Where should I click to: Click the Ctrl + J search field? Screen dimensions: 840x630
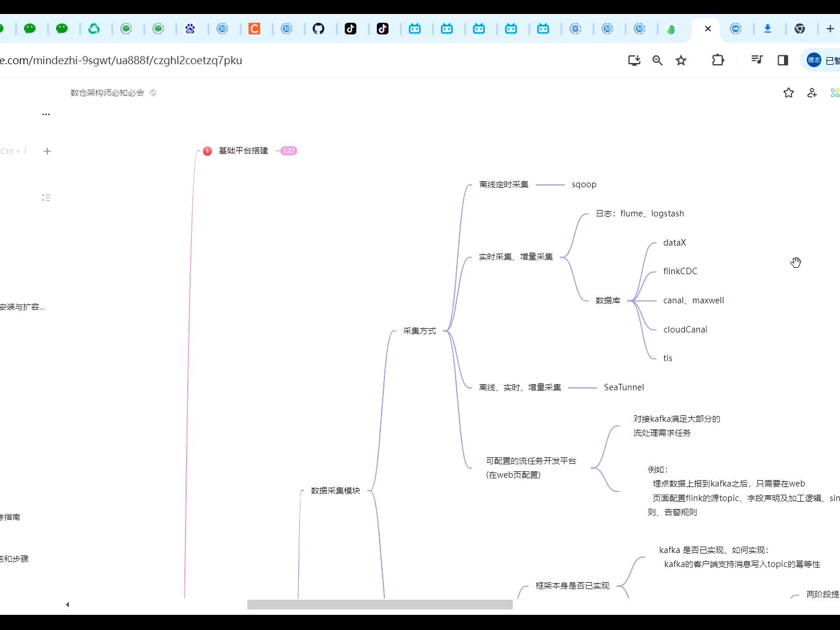(x=13, y=151)
